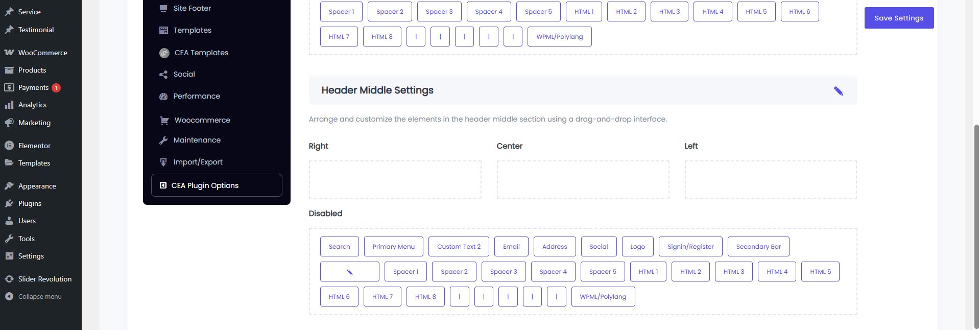Viewport: 980px width, 330px height.
Task: Click the empty Center drop zone
Action: [583, 180]
